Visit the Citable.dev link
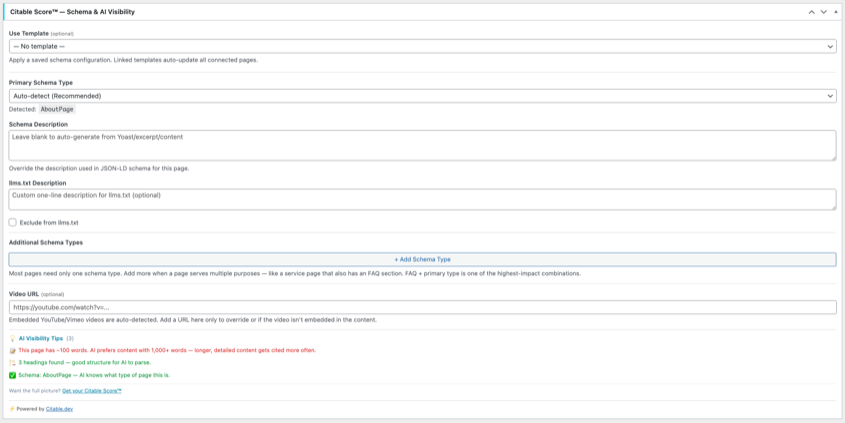This screenshot has height=423, width=845. pos(59,409)
